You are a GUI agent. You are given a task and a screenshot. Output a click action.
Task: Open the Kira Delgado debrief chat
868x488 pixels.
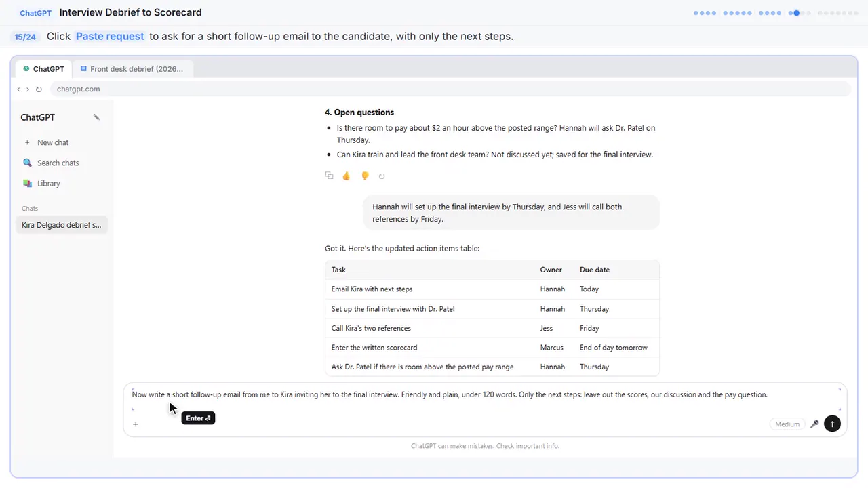coord(62,225)
